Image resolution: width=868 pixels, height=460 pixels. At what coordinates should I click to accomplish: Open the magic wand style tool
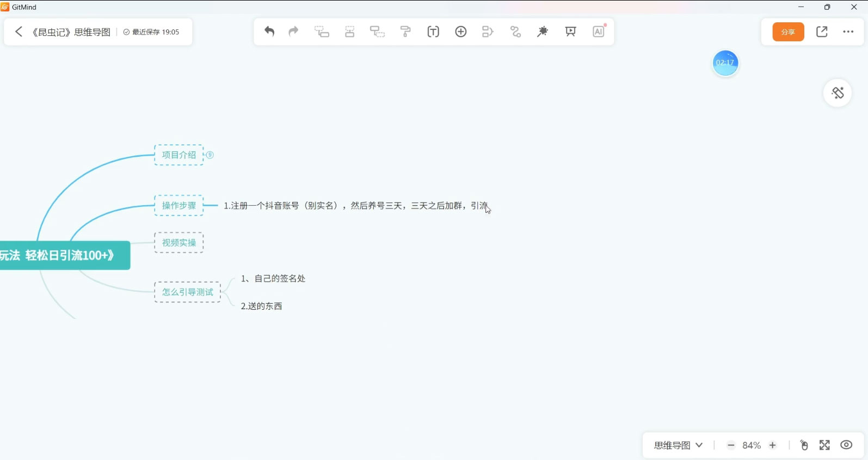point(543,32)
